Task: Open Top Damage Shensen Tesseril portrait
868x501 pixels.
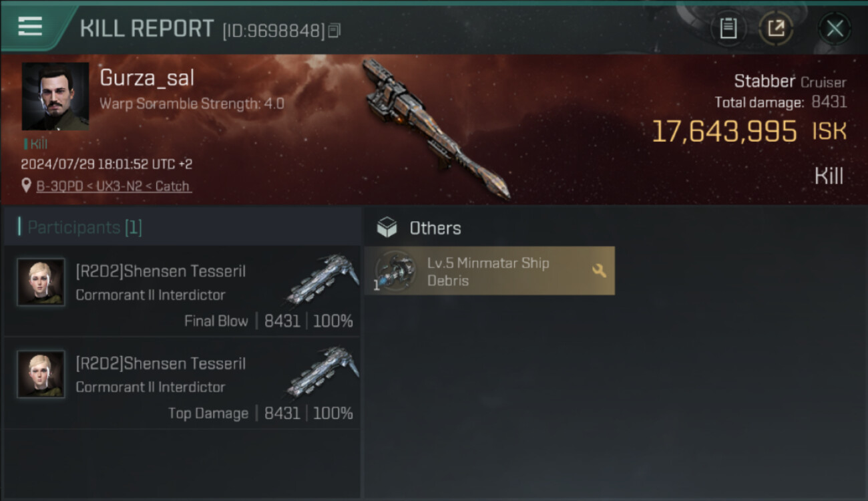Action: click(41, 374)
